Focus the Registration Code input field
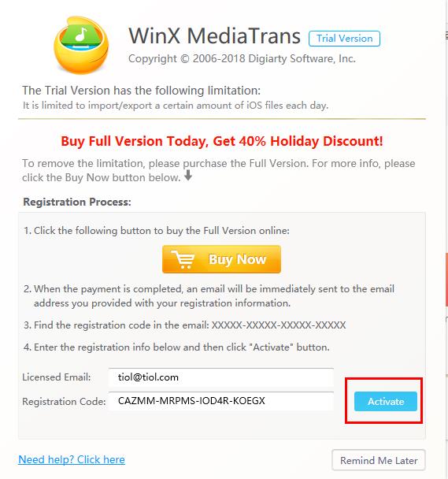This screenshot has width=448, height=479. (220, 401)
